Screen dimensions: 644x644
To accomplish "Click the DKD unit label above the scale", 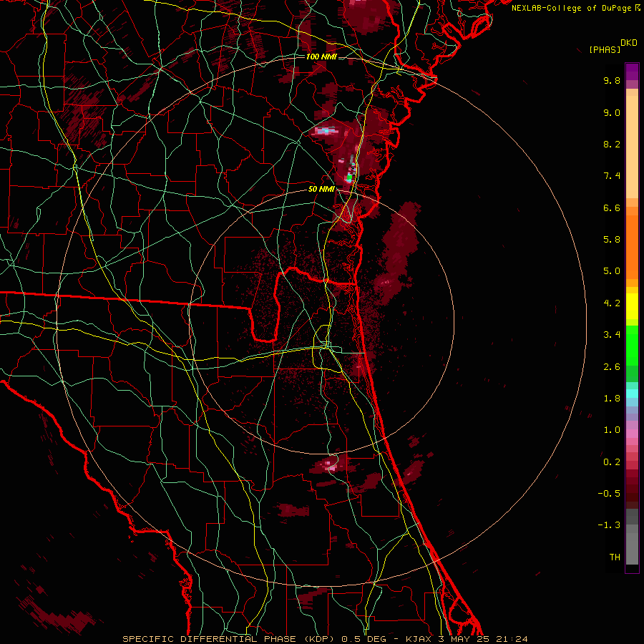I will [629, 43].
